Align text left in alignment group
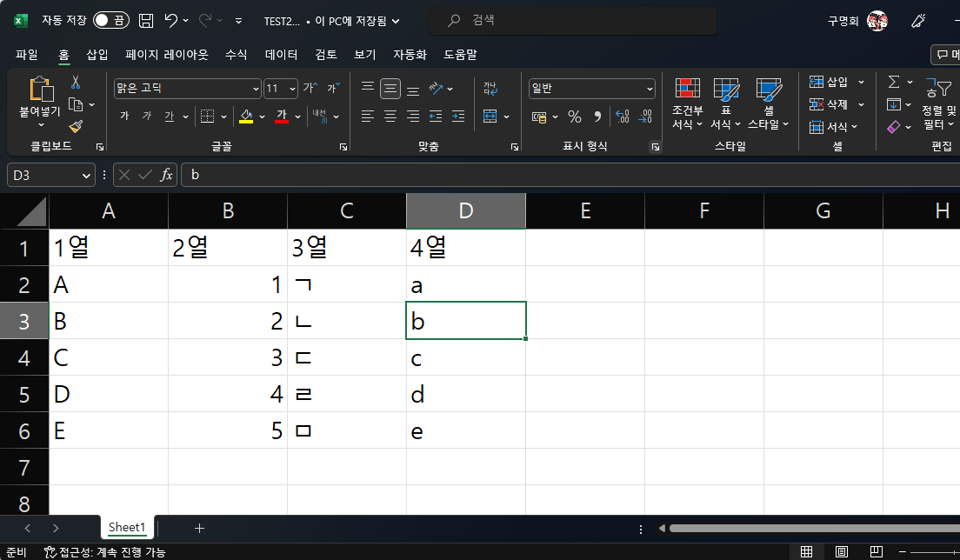Image resolution: width=960 pixels, height=560 pixels. point(367,117)
